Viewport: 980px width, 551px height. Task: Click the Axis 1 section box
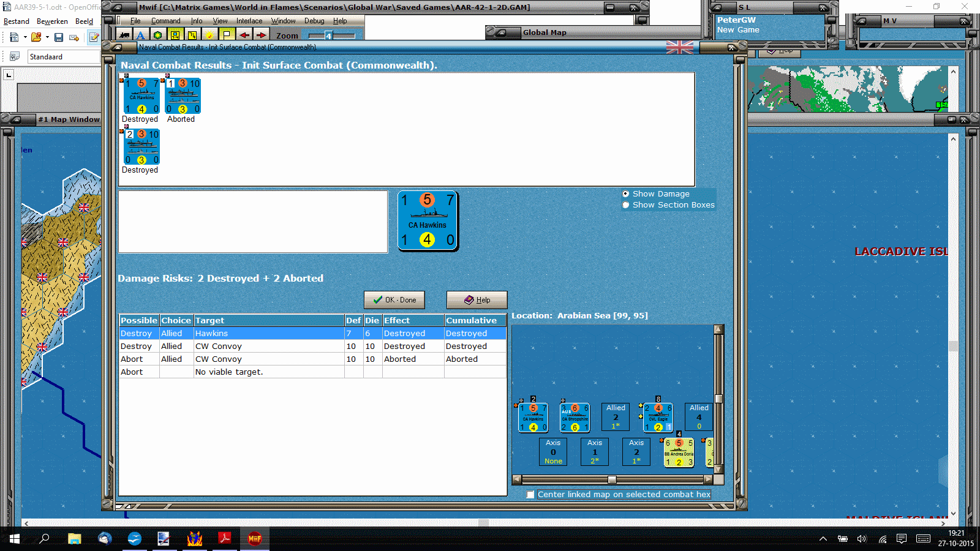(595, 452)
